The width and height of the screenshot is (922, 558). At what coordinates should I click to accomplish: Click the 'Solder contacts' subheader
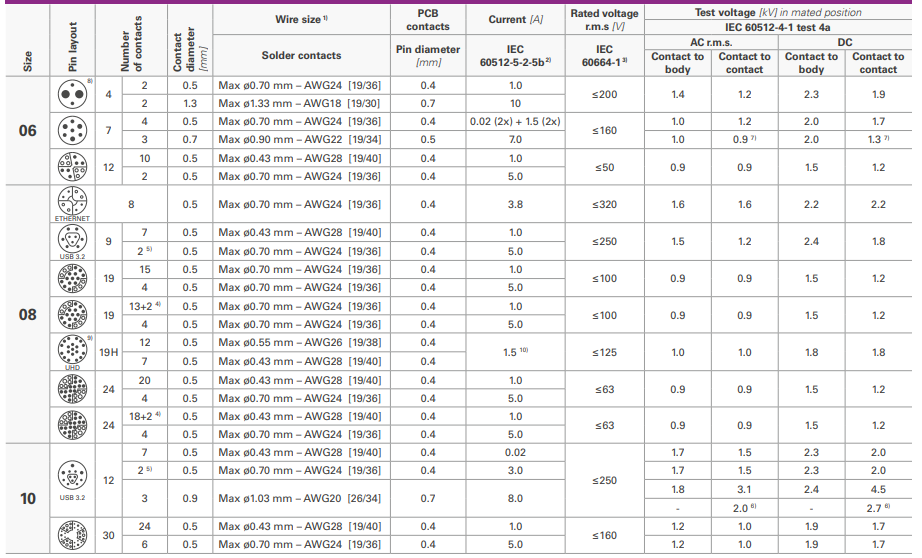[301, 56]
